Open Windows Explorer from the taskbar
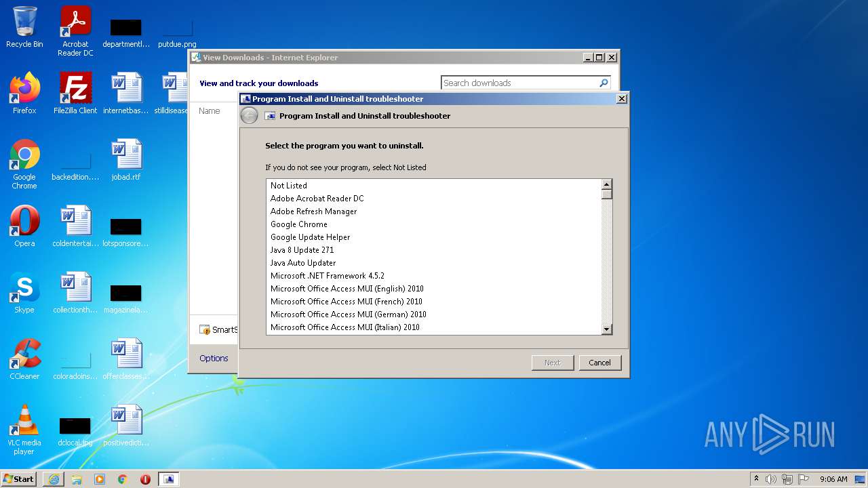Image resolution: width=868 pixels, height=488 pixels. 77,479
